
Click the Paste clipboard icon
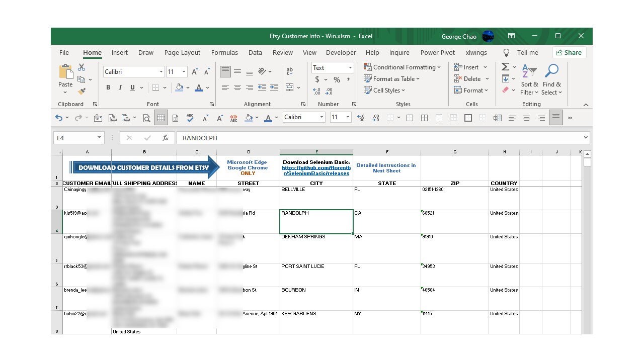(x=65, y=71)
